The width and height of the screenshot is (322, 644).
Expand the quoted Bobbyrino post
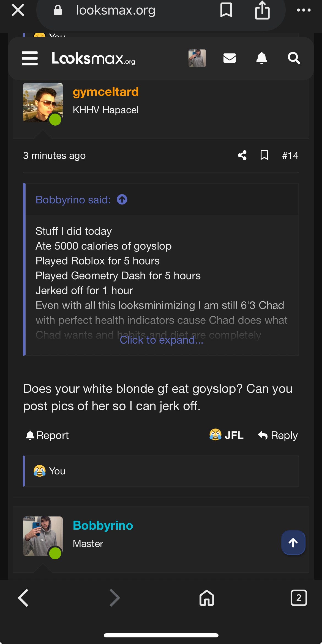point(162,340)
